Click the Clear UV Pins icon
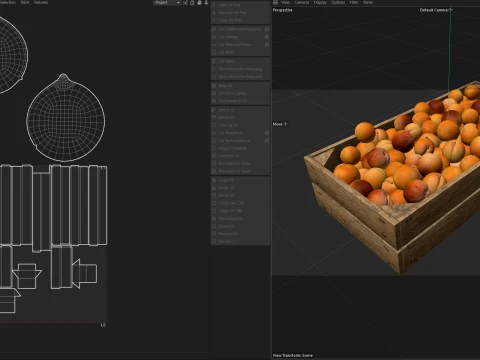The height and width of the screenshot is (360, 480). [214, 20]
